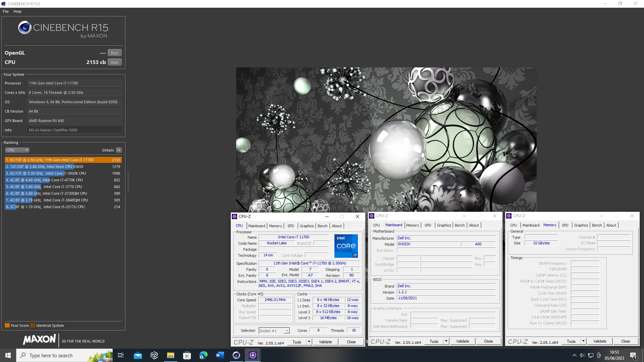
Task: Open the volume control in tray
Action: tap(582, 355)
